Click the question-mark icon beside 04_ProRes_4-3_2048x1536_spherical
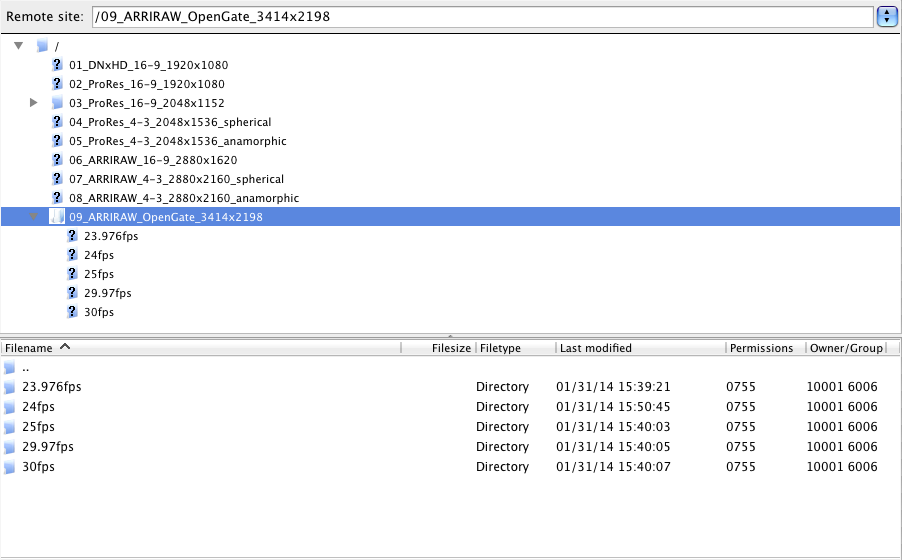The height and width of the screenshot is (560, 902). point(56,121)
